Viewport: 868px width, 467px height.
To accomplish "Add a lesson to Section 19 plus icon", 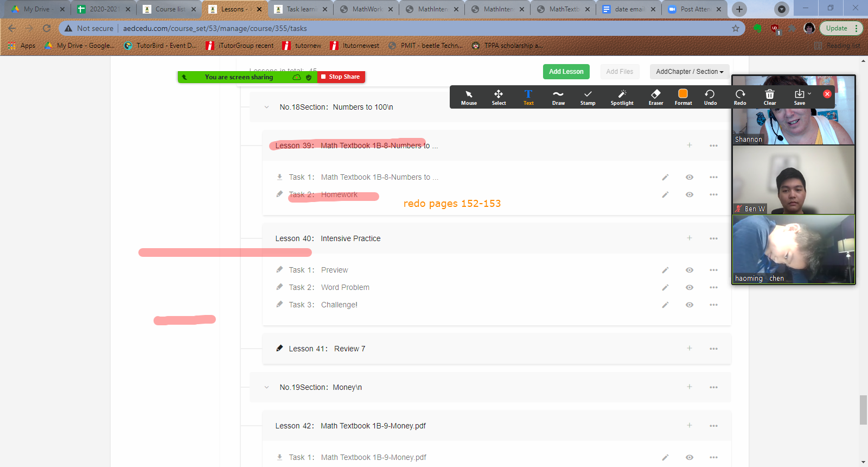I will point(690,387).
